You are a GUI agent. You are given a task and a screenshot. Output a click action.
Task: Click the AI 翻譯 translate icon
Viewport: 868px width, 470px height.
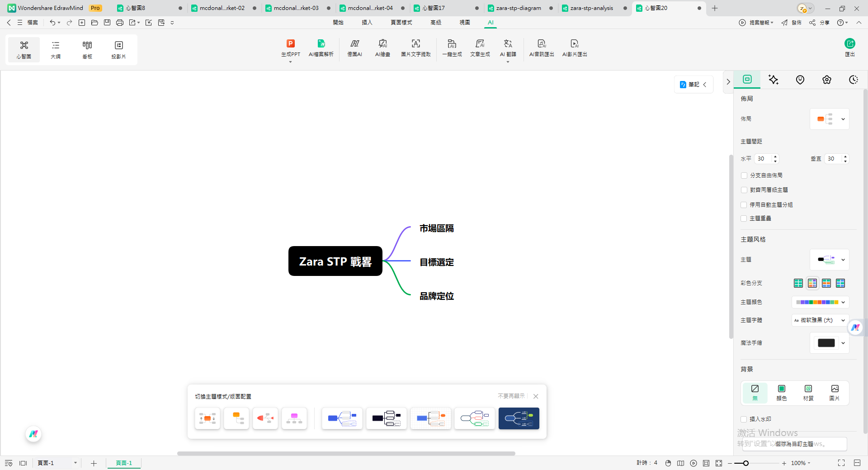pyautogui.click(x=508, y=44)
